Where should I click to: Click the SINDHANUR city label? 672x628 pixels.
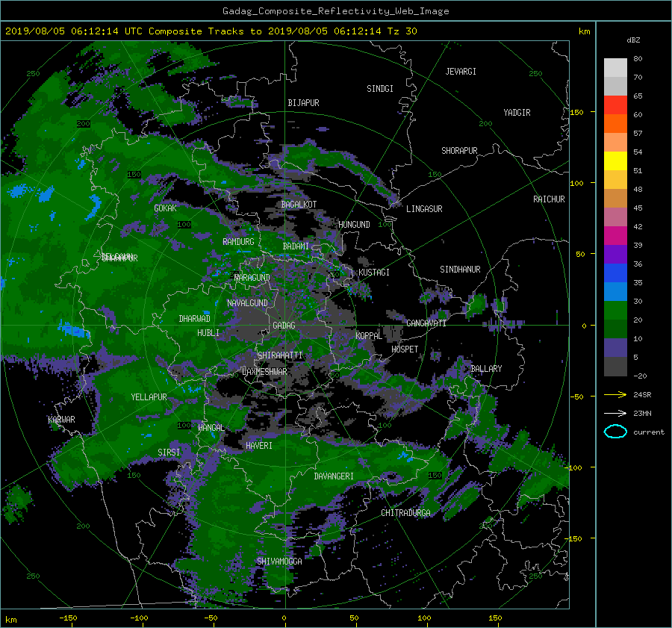(x=460, y=270)
